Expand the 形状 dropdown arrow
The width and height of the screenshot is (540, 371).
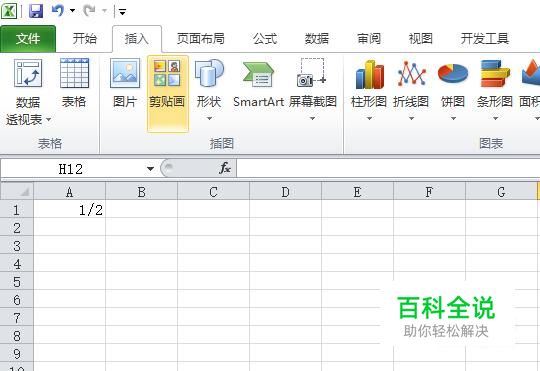pos(209,118)
